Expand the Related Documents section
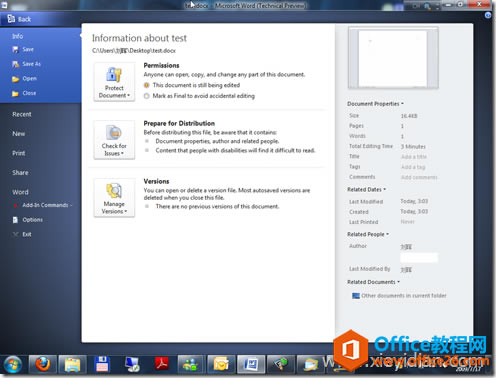Screen dimensions: 496x378 click(373, 282)
